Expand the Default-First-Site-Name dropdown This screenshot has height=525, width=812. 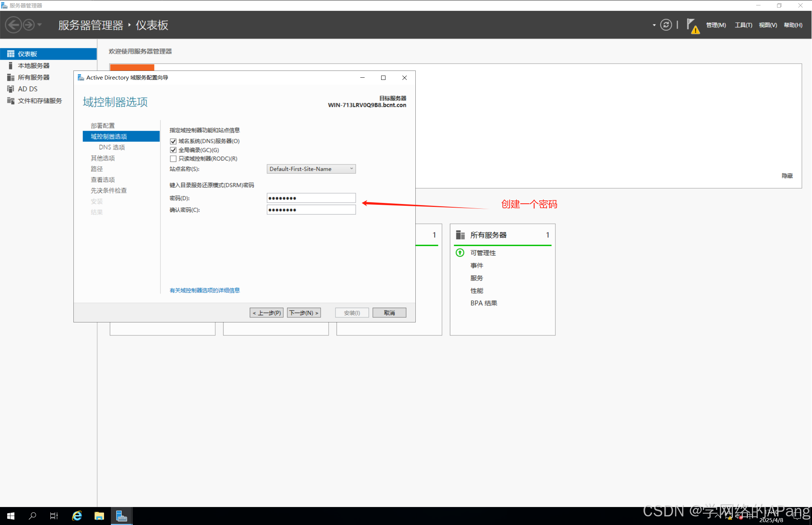311,169
